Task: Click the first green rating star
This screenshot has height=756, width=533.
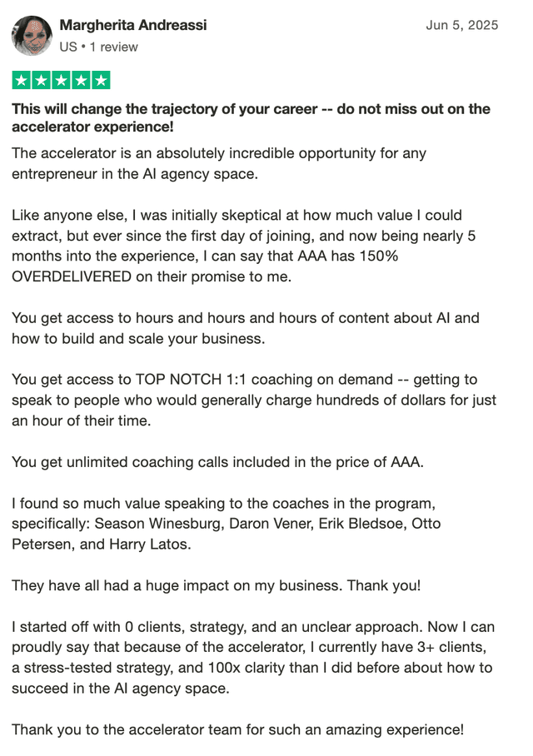Action: tap(21, 81)
